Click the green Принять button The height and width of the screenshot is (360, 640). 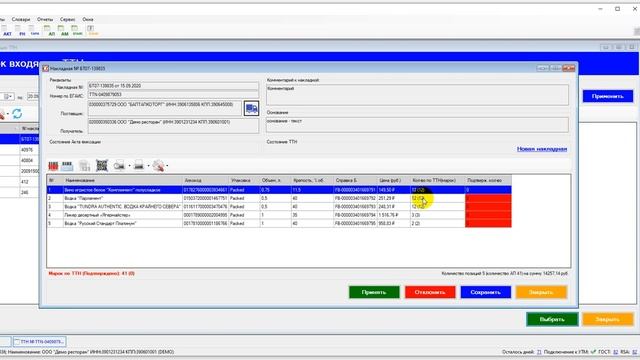[374, 292]
